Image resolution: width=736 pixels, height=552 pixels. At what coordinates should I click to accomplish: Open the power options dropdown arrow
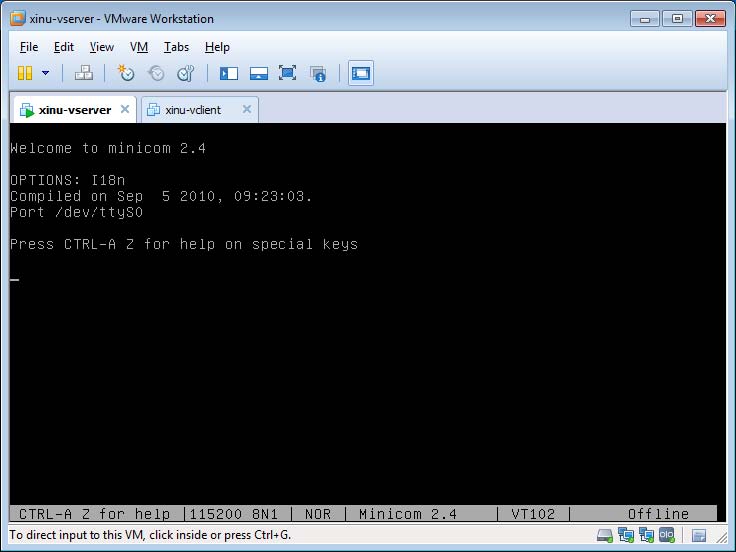coord(46,73)
